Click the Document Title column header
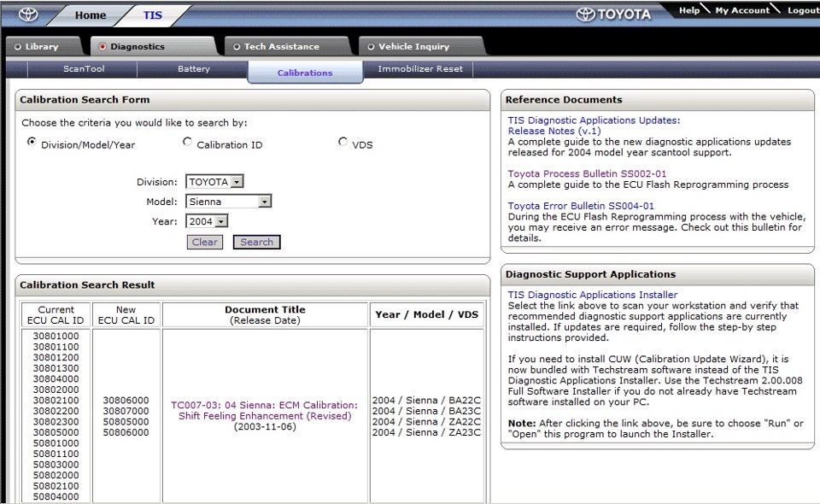 click(265, 314)
